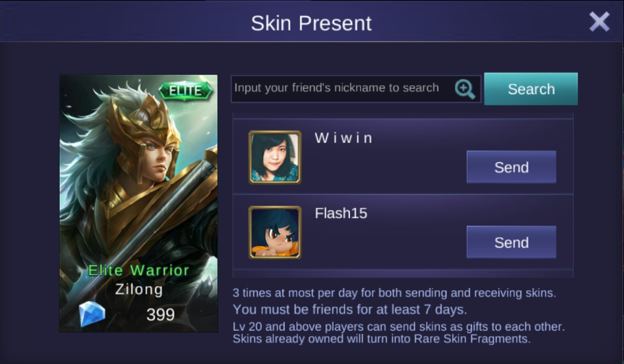Open Flash15's cartoon avatar

(x=275, y=233)
